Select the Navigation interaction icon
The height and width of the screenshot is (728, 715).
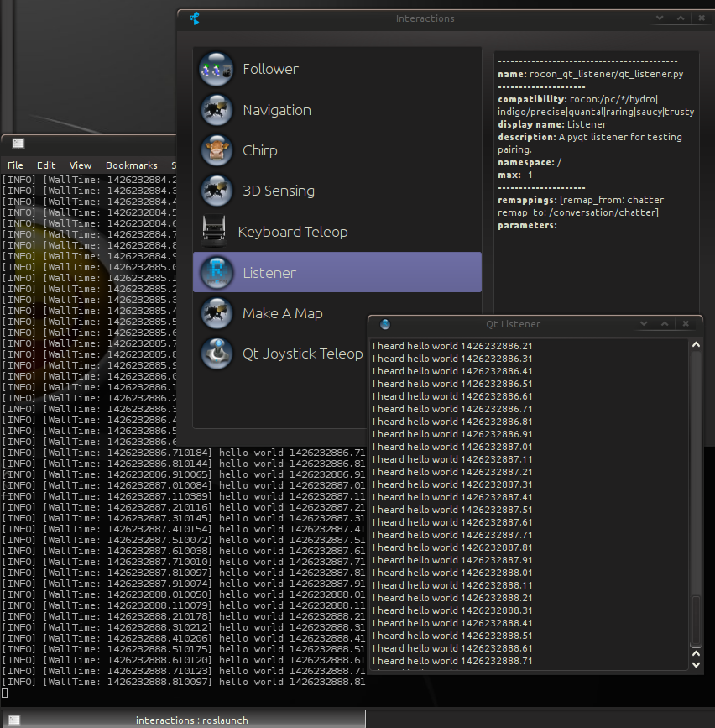pos(216,110)
